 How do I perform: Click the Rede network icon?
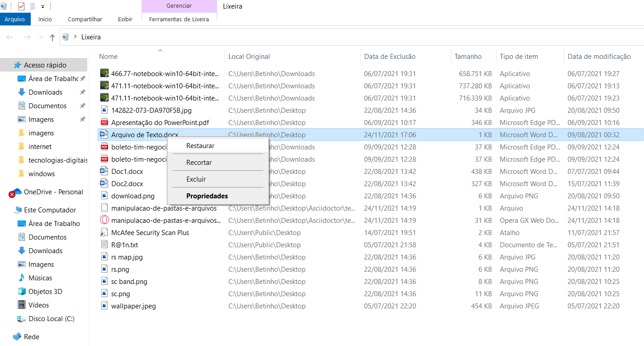click(x=17, y=337)
